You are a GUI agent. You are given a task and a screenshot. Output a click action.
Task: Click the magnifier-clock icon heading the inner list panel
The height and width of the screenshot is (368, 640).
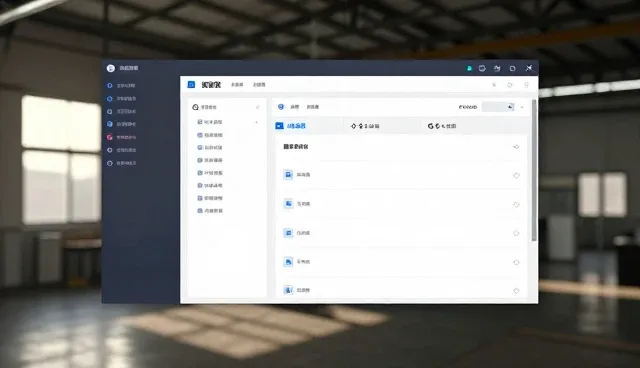196,107
